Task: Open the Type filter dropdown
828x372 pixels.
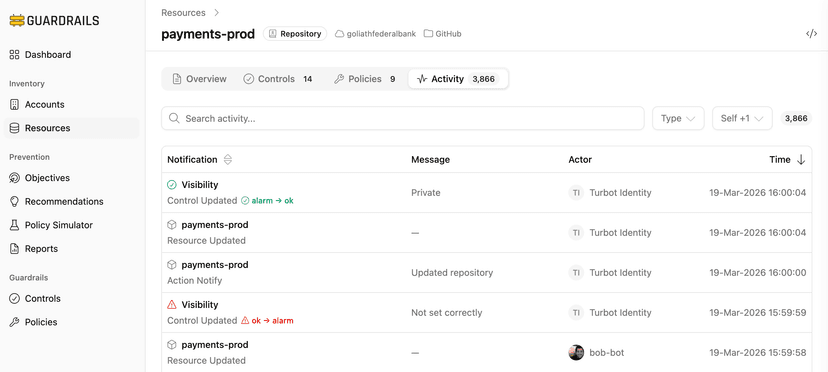Action: pos(678,118)
